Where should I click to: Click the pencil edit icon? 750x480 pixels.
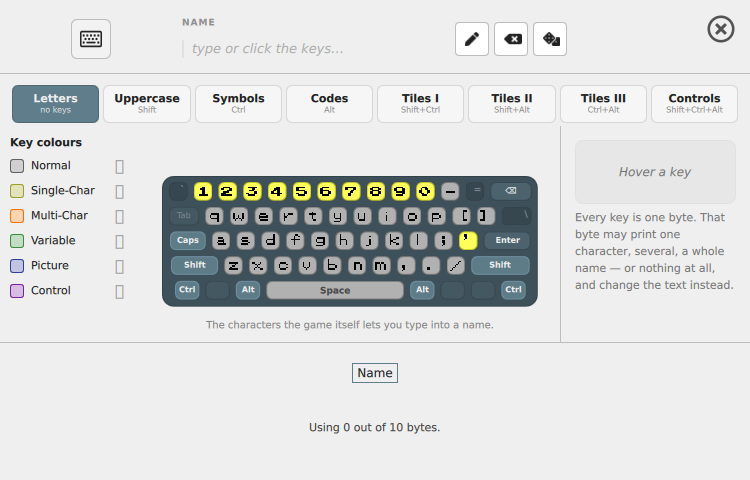pyautogui.click(x=472, y=39)
